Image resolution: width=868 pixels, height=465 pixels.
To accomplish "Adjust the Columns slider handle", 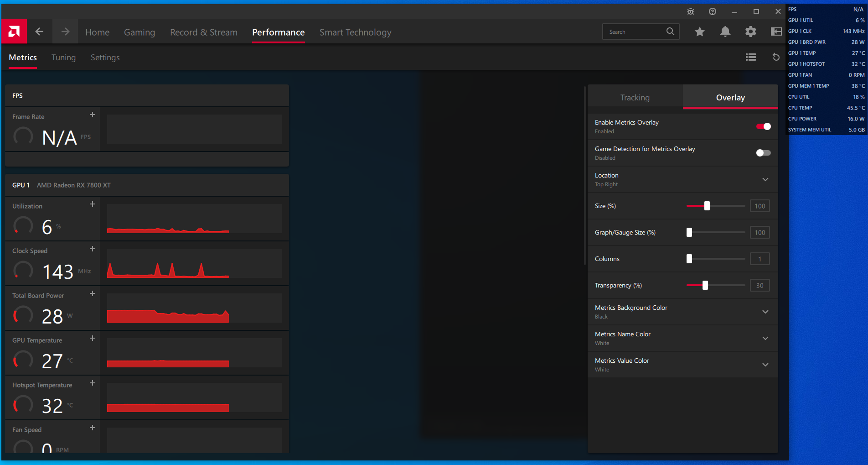I will [689, 259].
